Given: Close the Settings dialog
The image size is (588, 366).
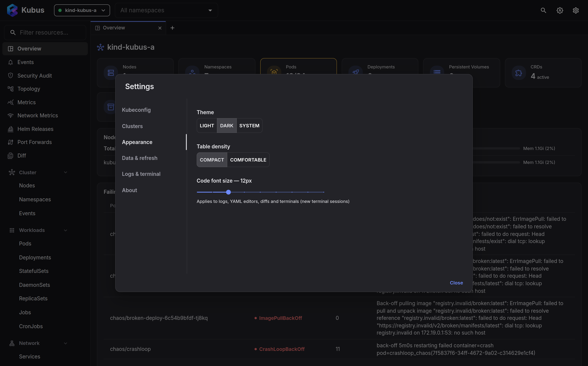Looking at the screenshot, I should pos(456,283).
